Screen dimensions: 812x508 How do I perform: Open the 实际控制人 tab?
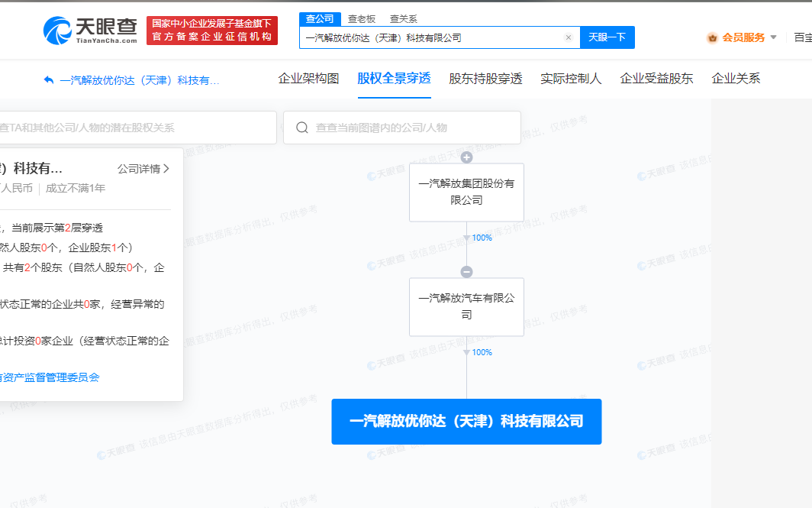coord(571,79)
